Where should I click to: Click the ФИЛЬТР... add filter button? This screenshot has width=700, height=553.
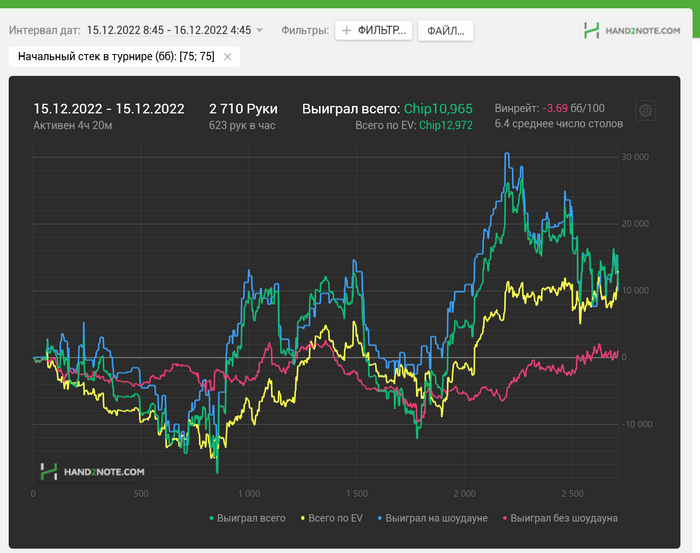pyautogui.click(x=374, y=30)
